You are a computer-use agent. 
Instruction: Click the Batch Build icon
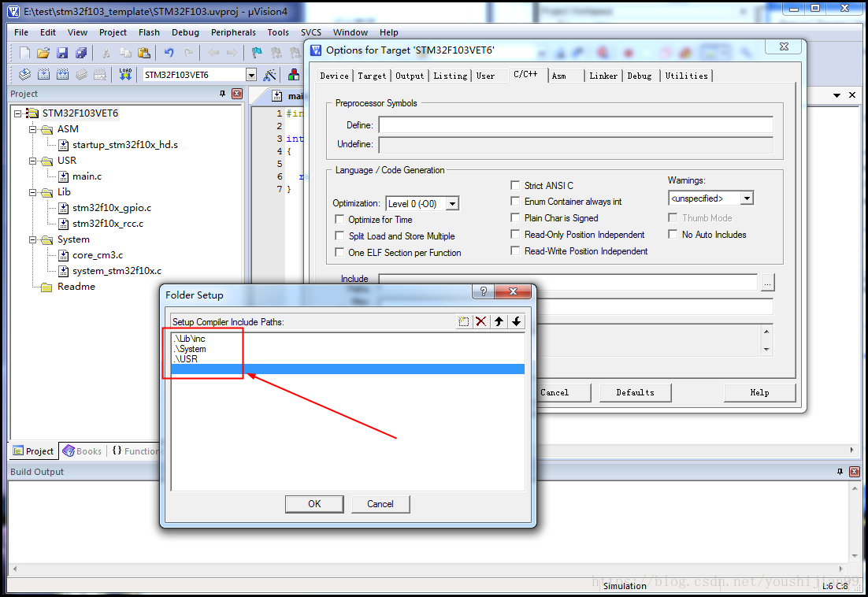pyautogui.click(x=81, y=74)
